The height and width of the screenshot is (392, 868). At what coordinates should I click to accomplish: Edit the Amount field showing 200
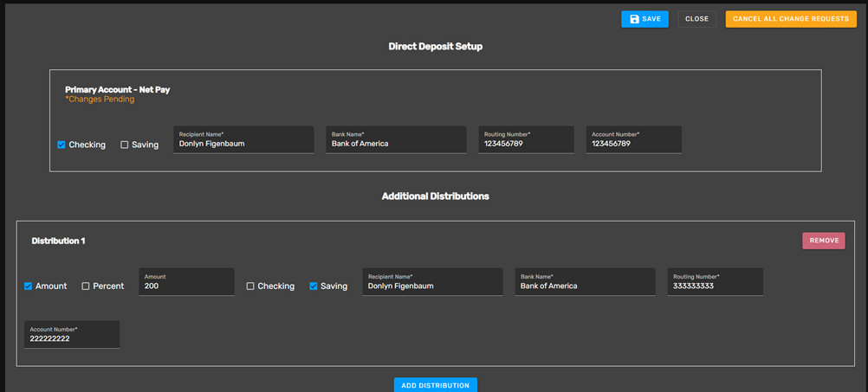pyautogui.click(x=186, y=282)
